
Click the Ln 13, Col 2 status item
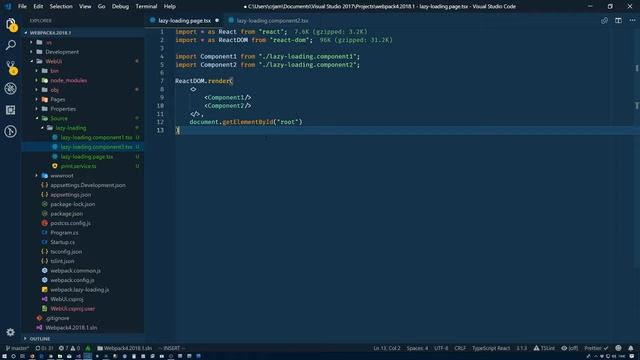pos(387,348)
